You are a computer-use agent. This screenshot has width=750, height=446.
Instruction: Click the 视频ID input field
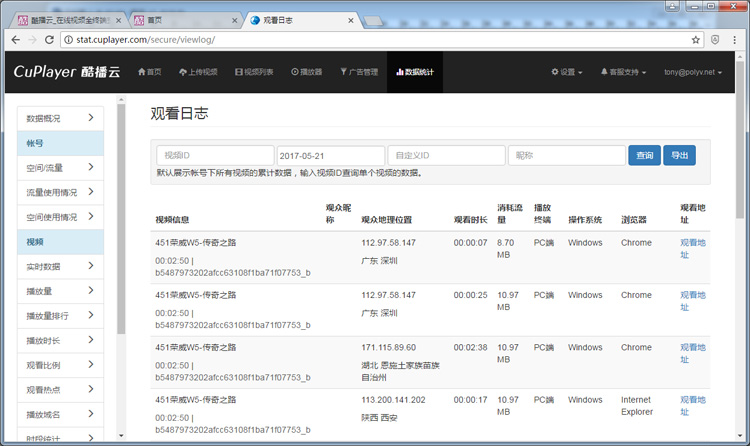coord(215,155)
